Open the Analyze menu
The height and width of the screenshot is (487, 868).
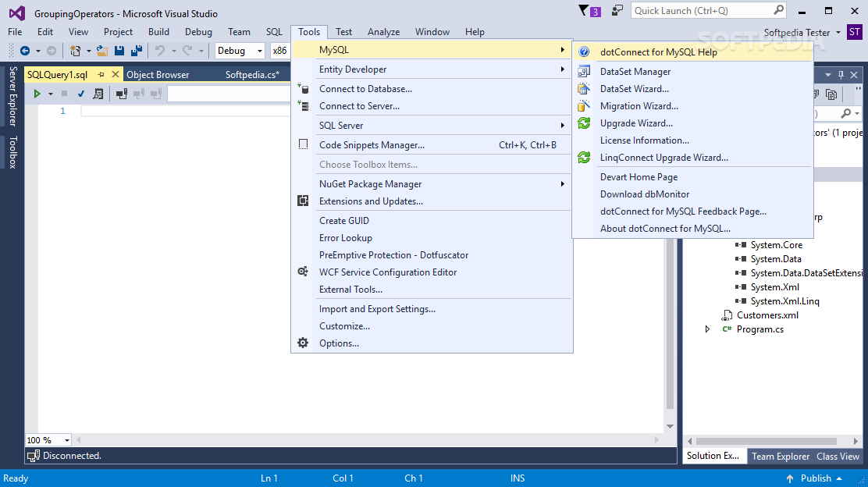383,32
